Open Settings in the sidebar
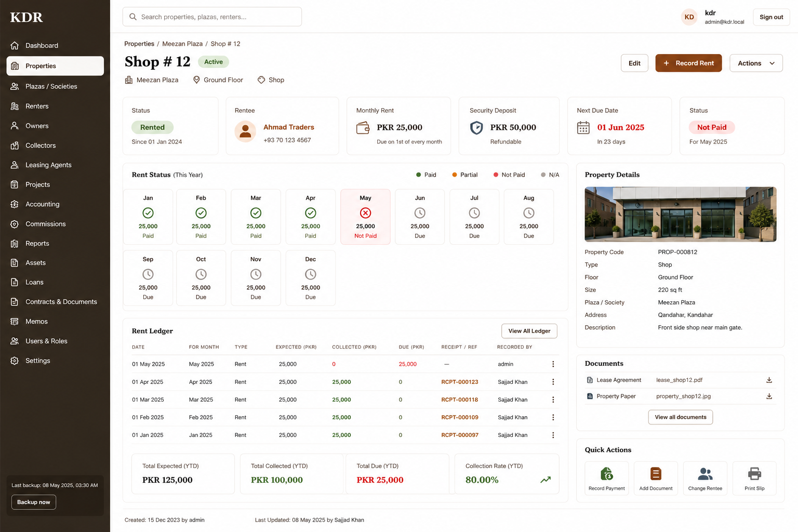The height and width of the screenshot is (532, 798). tap(55, 361)
